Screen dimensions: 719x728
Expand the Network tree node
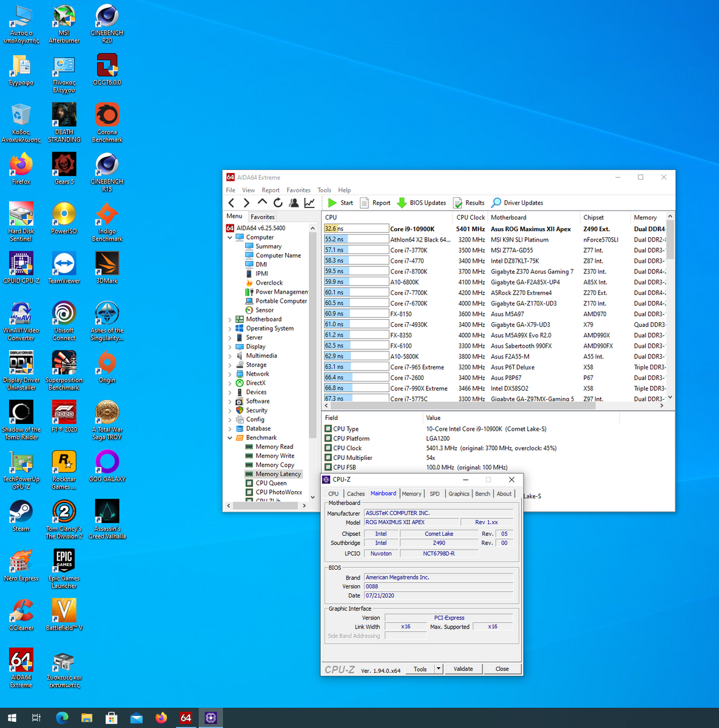(230, 374)
